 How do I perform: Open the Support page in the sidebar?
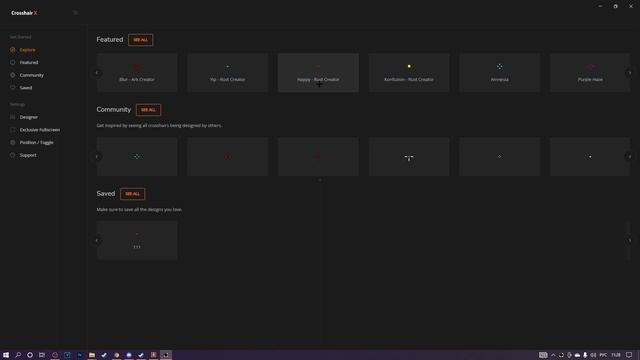(x=23, y=155)
